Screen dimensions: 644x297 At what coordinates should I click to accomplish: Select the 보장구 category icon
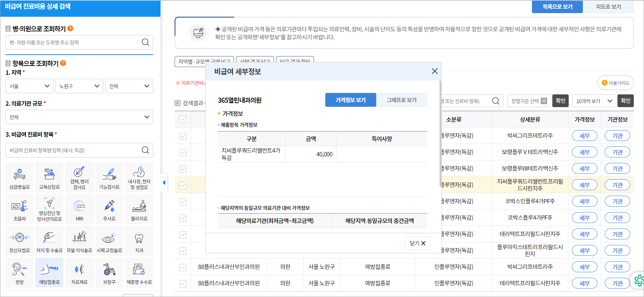point(109,273)
